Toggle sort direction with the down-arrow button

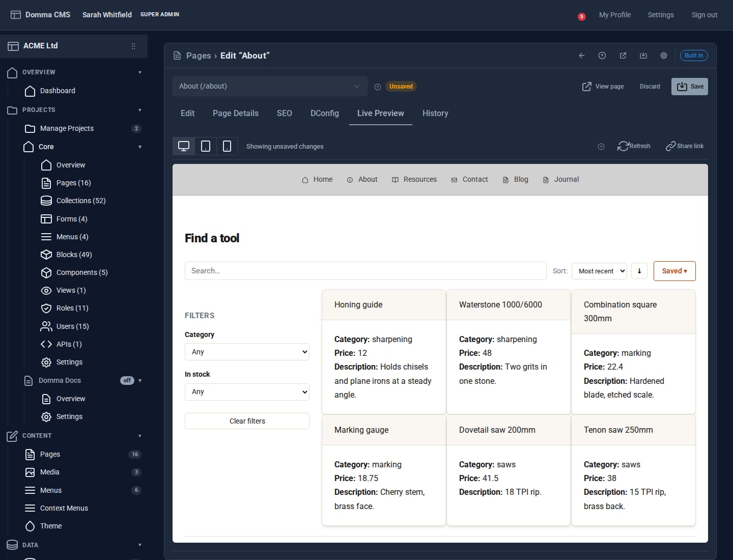tap(639, 271)
